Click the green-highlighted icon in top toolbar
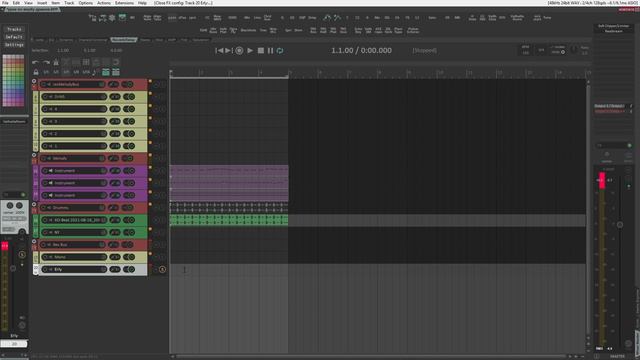This screenshot has width=640, height=360. tap(122, 17)
